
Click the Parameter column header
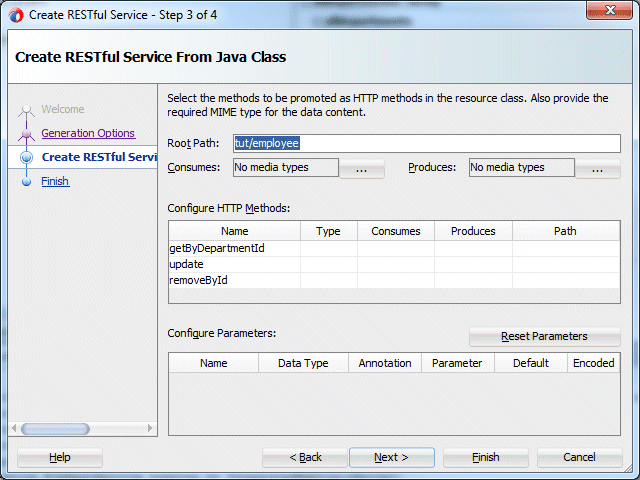458,363
